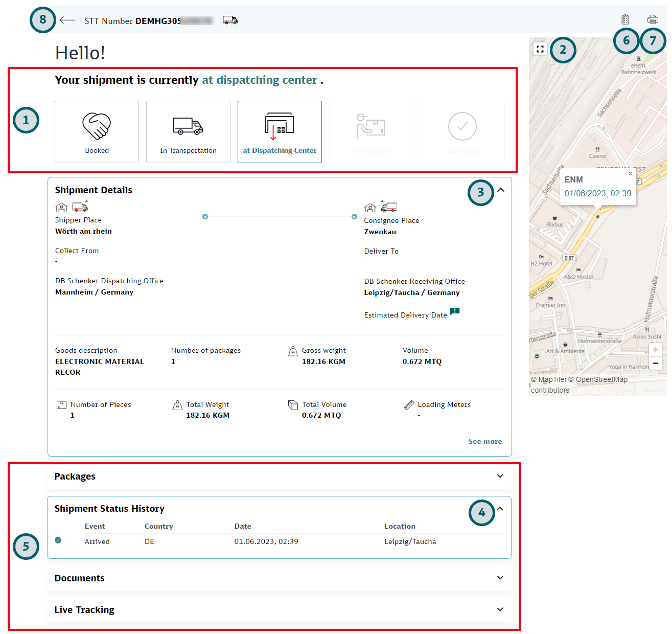This screenshot has width=672, height=634.
Task: Click the location marker dot on the map
Action: (598, 217)
